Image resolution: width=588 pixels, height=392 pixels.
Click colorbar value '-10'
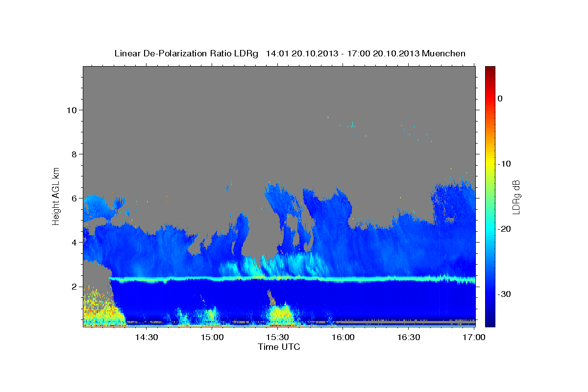coord(505,164)
